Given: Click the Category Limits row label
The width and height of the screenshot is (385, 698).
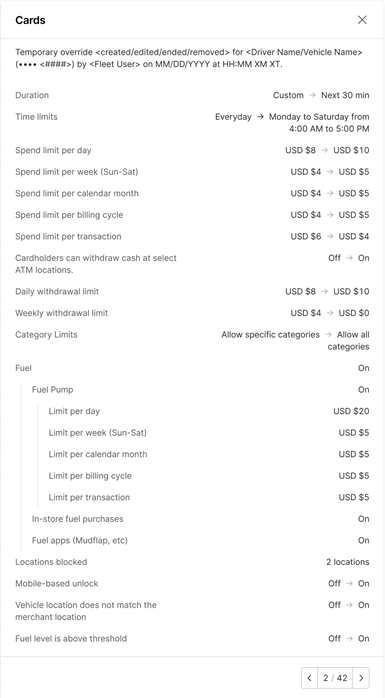Looking at the screenshot, I should coord(46,335).
